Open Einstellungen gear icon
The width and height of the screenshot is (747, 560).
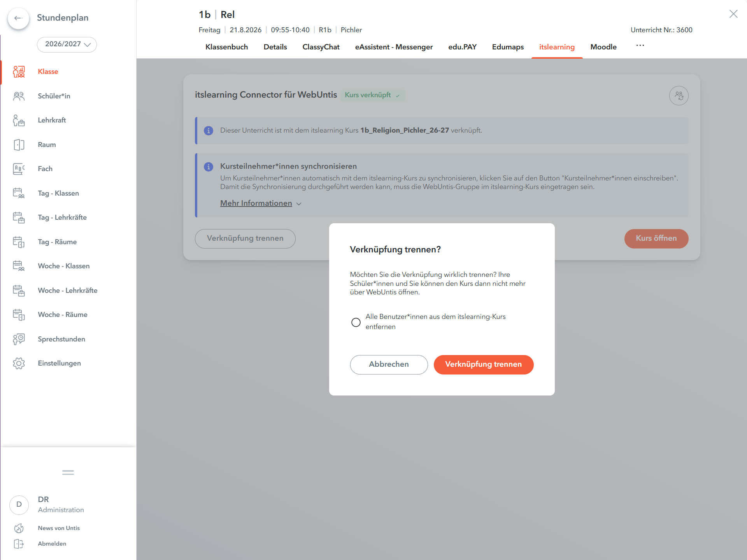point(19,363)
